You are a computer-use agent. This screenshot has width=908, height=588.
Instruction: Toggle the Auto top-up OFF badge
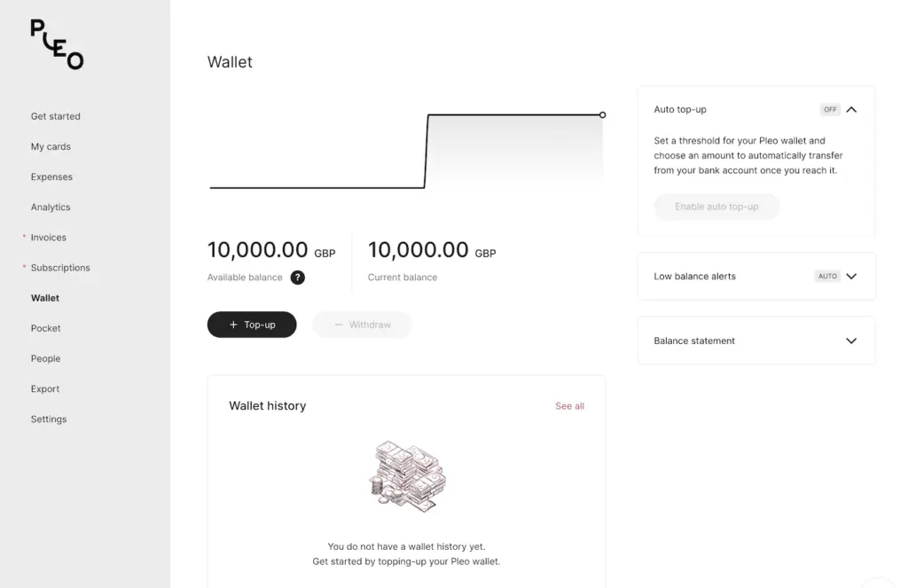pyautogui.click(x=830, y=110)
